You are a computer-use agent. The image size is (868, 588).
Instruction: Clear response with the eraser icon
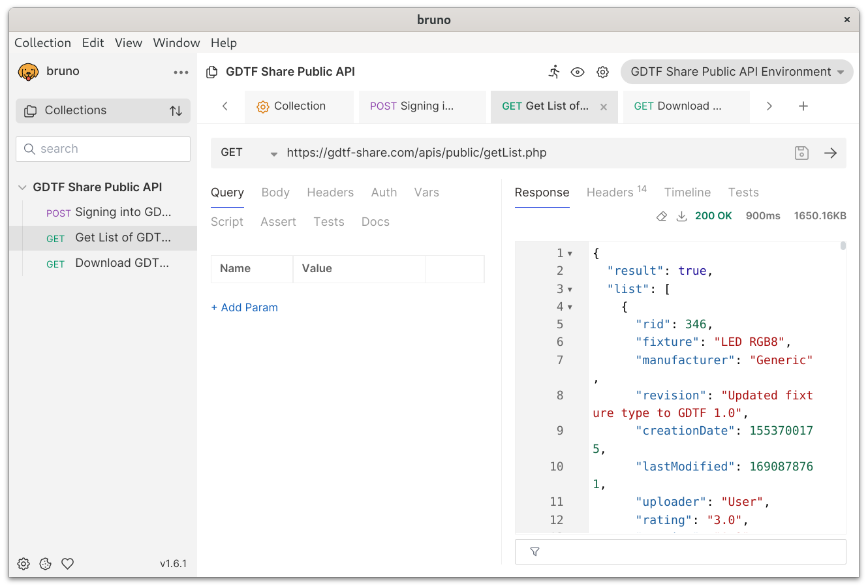click(x=662, y=216)
